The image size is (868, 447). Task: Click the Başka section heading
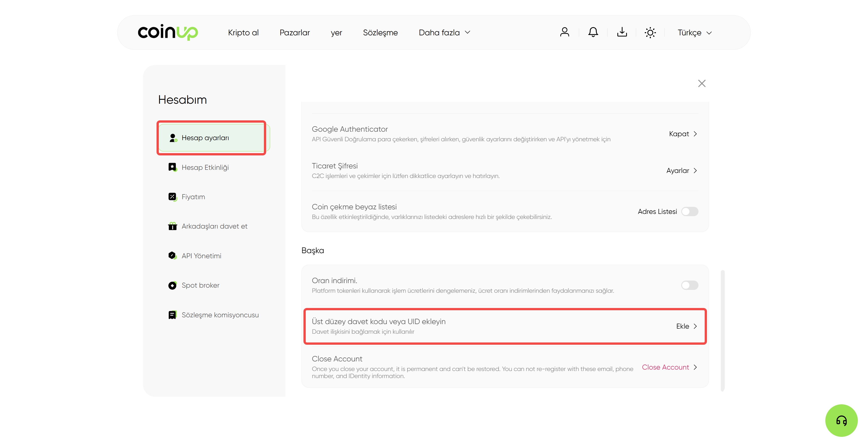(312, 250)
